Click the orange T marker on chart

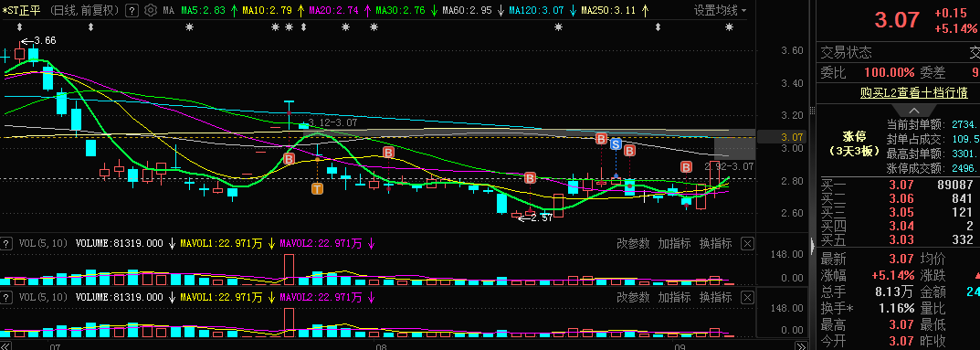[x=318, y=187]
